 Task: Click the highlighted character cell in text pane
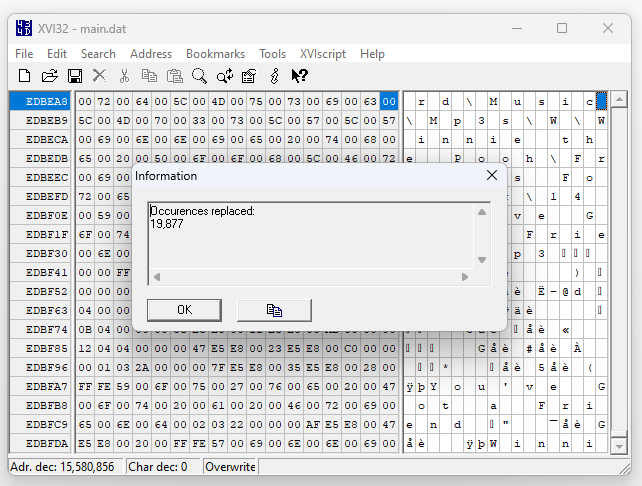pos(601,102)
